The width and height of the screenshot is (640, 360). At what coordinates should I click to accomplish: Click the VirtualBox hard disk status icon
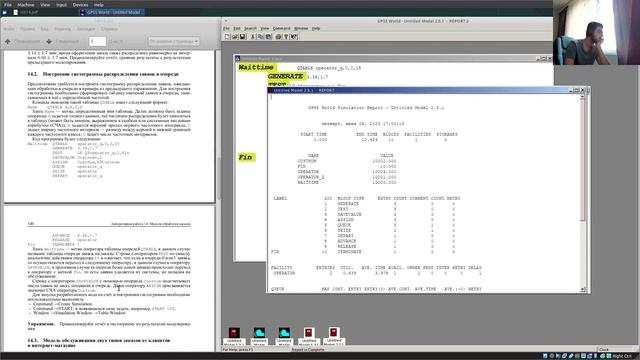point(545,356)
